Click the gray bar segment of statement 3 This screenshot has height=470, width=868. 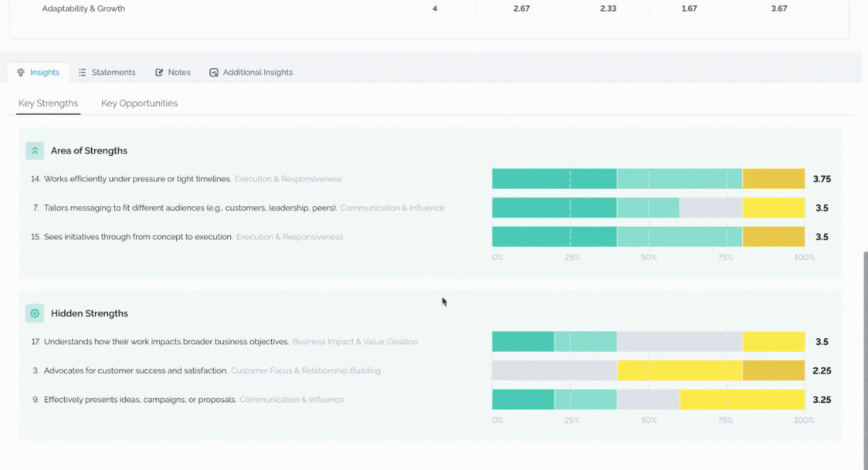tap(554, 370)
